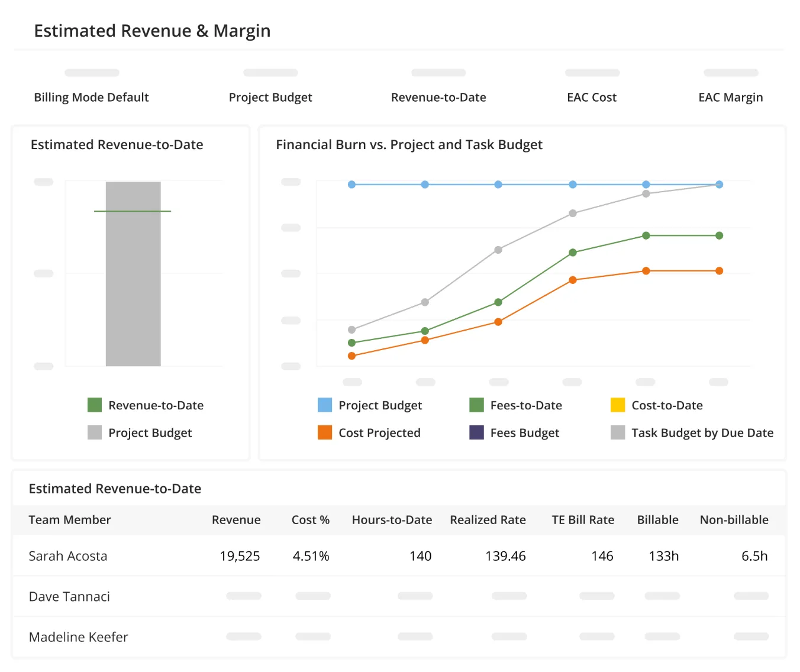Viewport: 800px width, 672px height.
Task: Sort by the TE Bill Rate column header
Action: 583,520
